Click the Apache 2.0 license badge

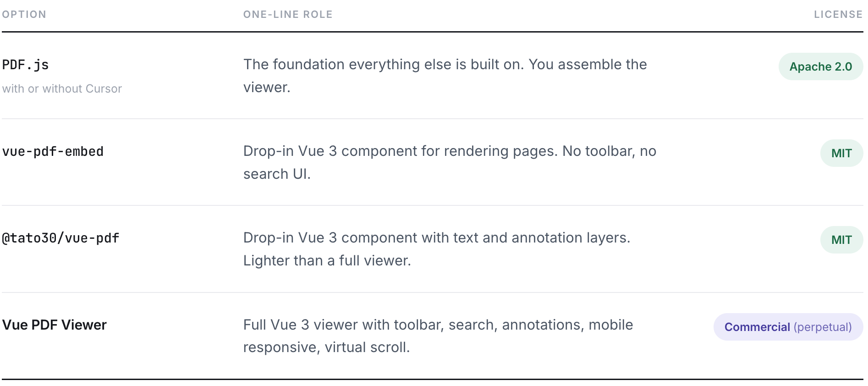(x=821, y=66)
